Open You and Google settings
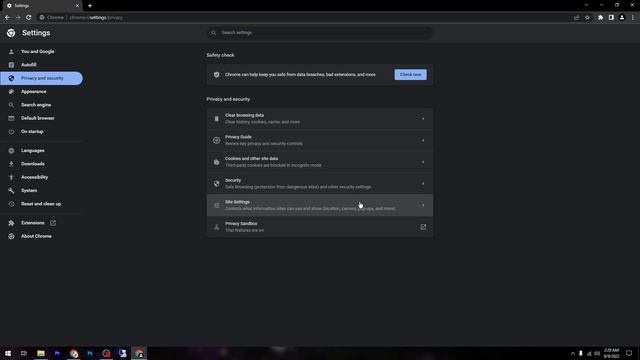The height and width of the screenshot is (360, 640). (38, 51)
